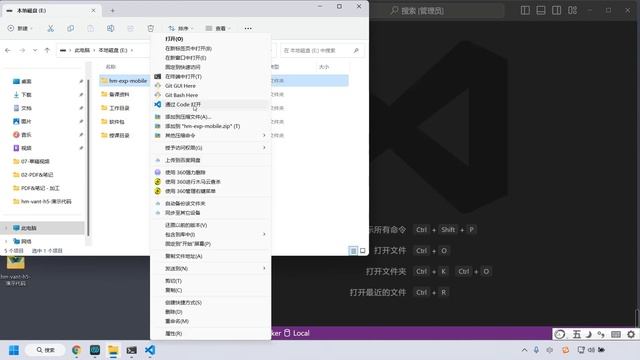Open recent locations chevron in navigation bar
Image resolution: width=640 pixels, height=360 pixels.
click(35, 50)
